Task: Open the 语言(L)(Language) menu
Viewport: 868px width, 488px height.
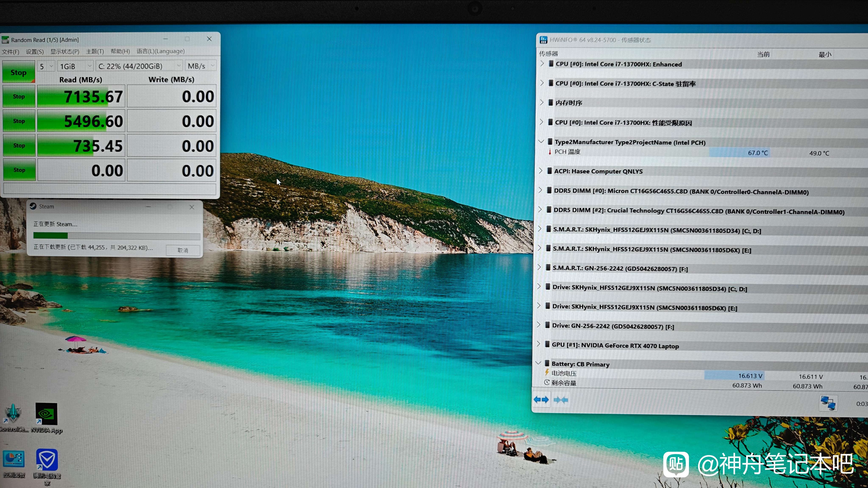Action: 160,51
